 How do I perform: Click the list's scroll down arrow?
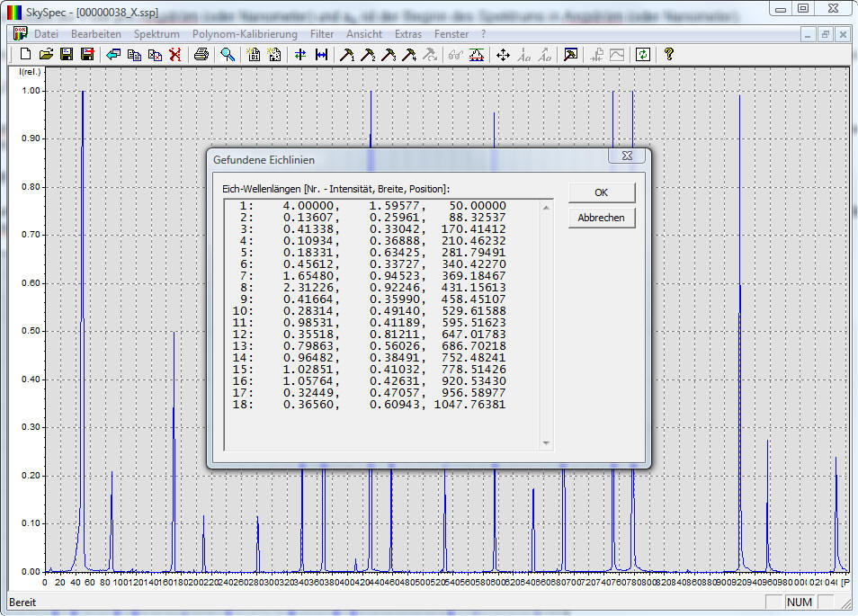(x=545, y=442)
